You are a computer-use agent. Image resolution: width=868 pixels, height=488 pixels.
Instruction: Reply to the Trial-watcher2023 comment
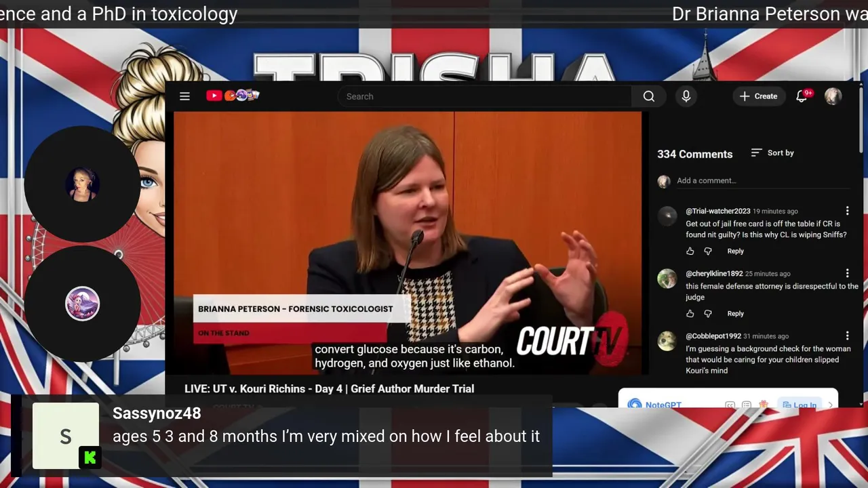point(736,251)
